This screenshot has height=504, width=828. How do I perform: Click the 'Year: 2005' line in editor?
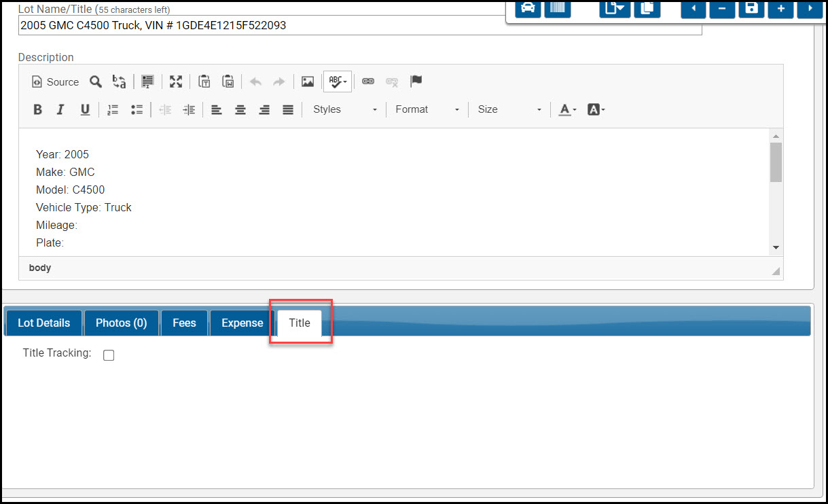click(62, 154)
